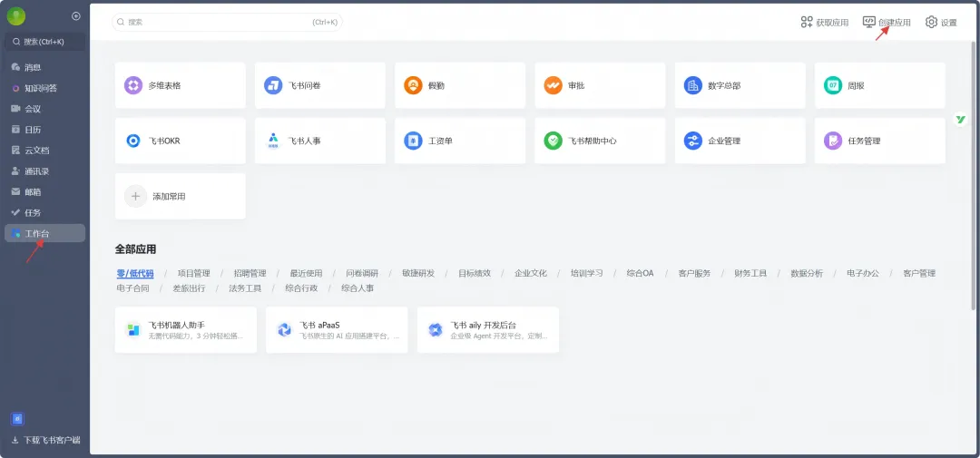
Task: Switch to the 企业文化 category
Action: pos(531,273)
